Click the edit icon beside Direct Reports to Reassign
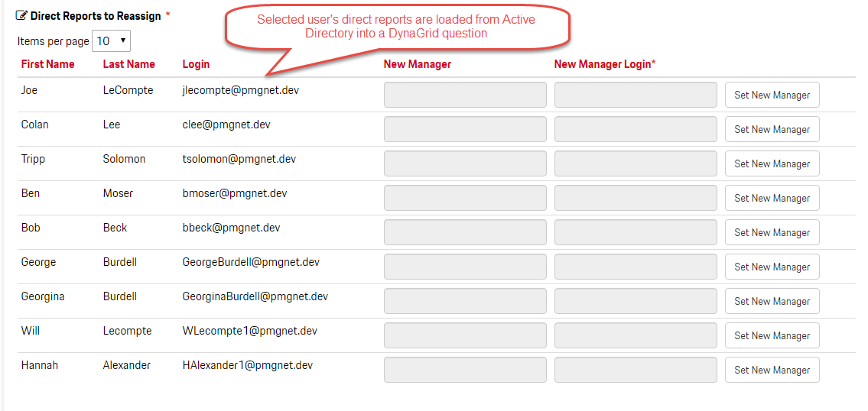The width and height of the screenshot is (868, 411). coord(21,15)
